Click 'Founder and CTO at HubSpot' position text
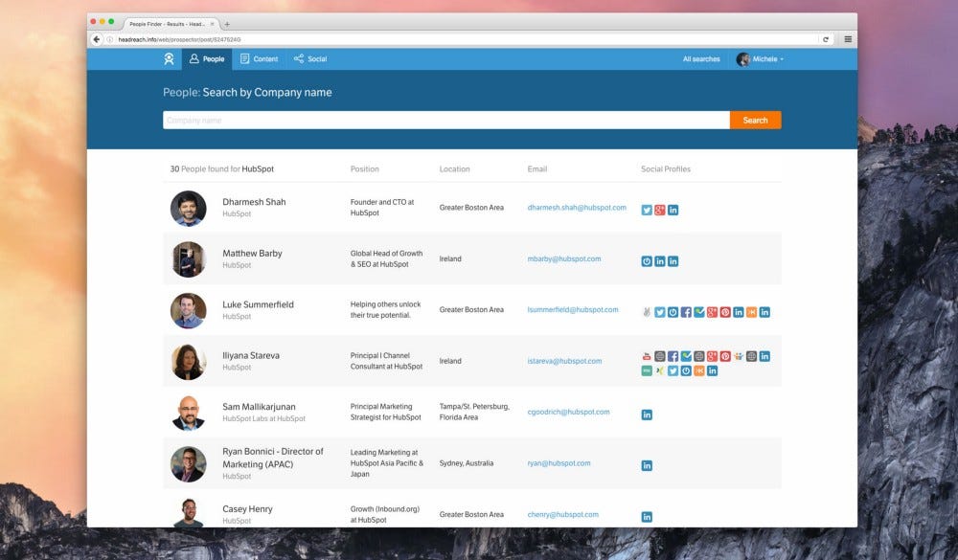The width and height of the screenshot is (958, 560). 382,208
